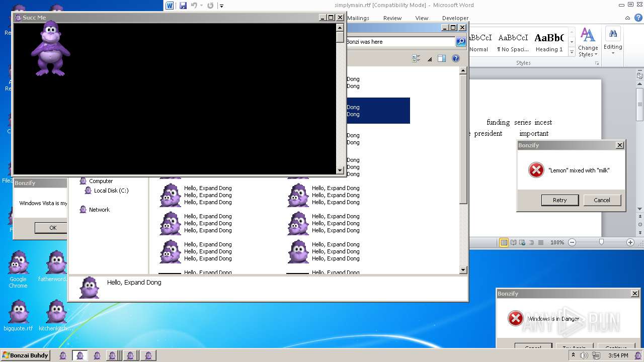Click the 100% zoom level button
This screenshot has width=644, height=362.
557,242
